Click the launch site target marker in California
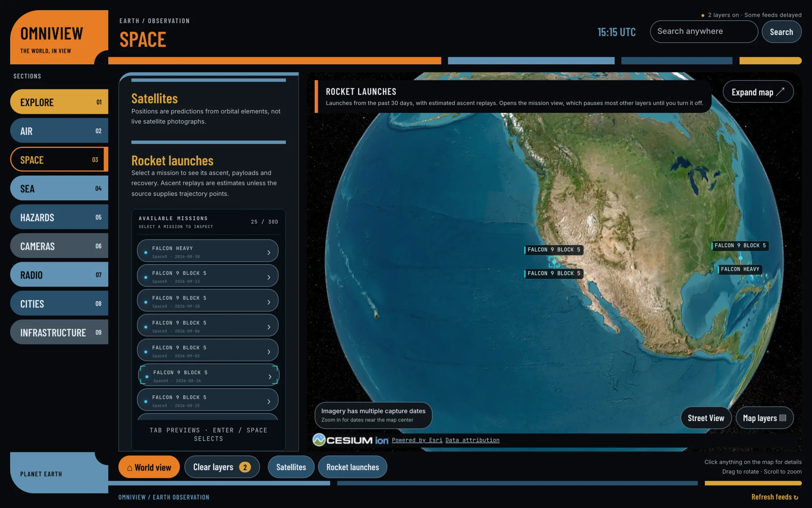Image resolution: width=812 pixels, height=508 pixels. (554, 262)
